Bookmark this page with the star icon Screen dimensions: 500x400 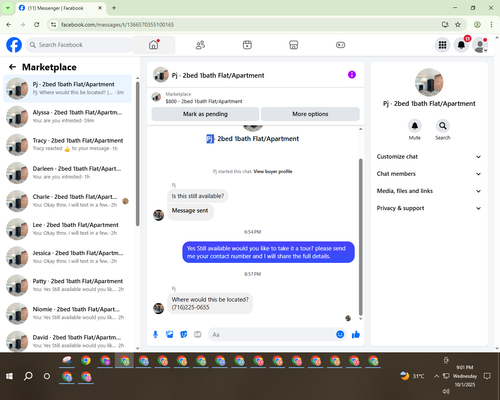pyautogui.click(x=458, y=24)
